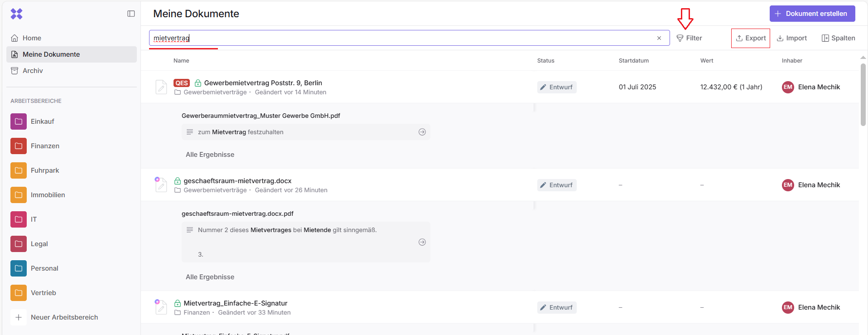Expand all results under Gewerberaummietvertrag_Muster PDF
The width and height of the screenshot is (868, 335).
pos(210,155)
